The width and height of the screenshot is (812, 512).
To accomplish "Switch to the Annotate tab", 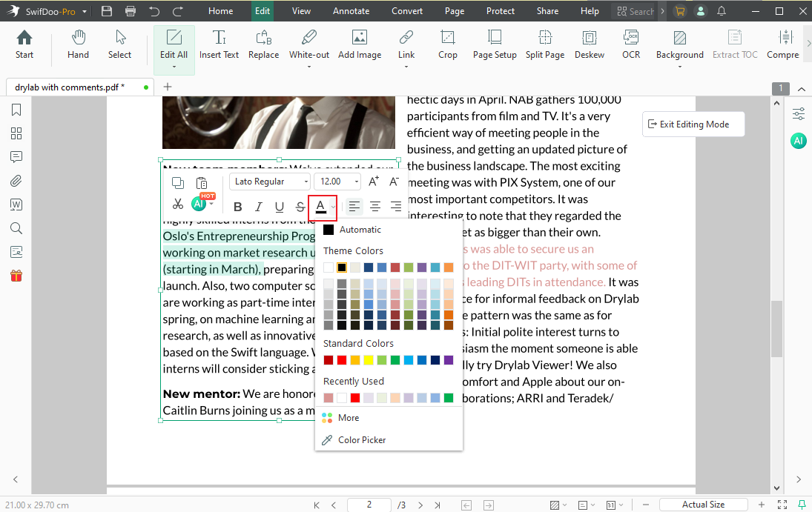I will coord(351,10).
